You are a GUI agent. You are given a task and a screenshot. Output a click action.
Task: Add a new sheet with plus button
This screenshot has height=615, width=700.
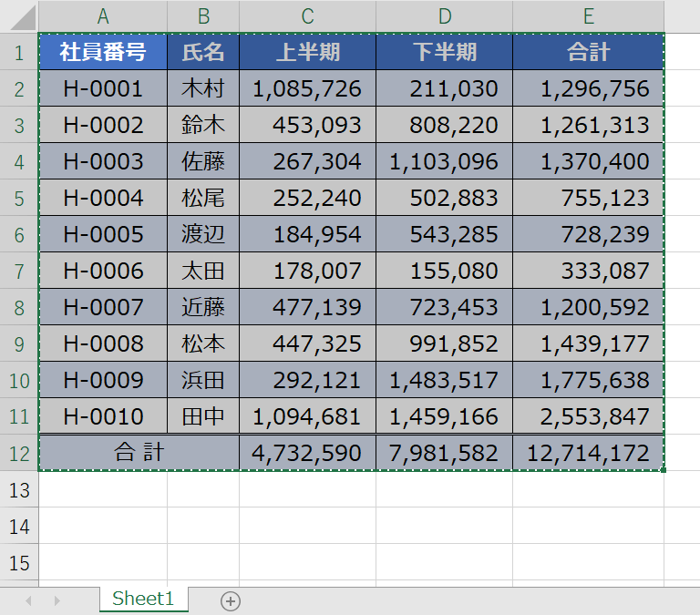[x=231, y=600]
